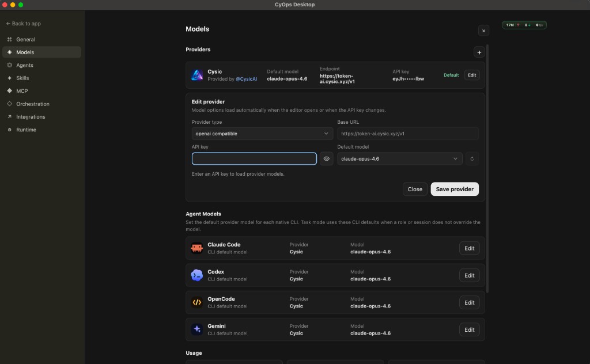Viewport: 590px width, 364px height.
Task: Refresh the provider model list
Action: [x=472, y=159]
